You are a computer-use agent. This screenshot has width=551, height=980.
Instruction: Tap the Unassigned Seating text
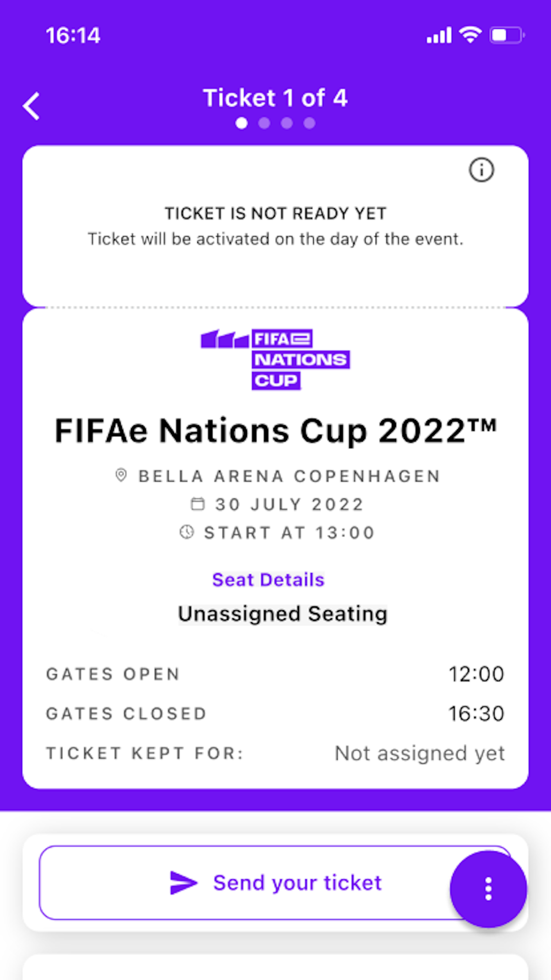click(x=283, y=614)
